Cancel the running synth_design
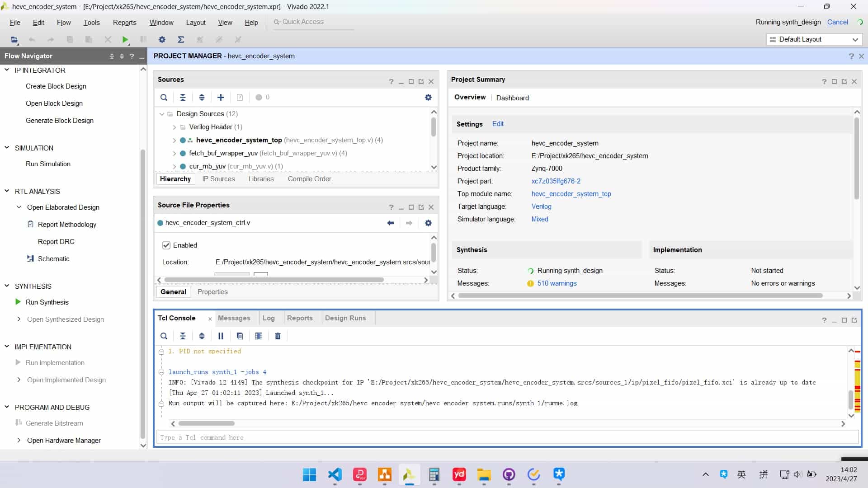Screen dimensions: 868x488 coord(837,22)
